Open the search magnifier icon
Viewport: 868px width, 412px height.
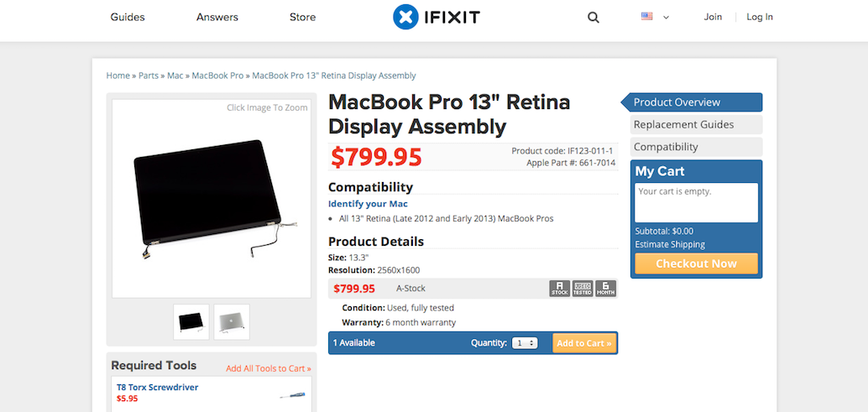pos(593,18)
